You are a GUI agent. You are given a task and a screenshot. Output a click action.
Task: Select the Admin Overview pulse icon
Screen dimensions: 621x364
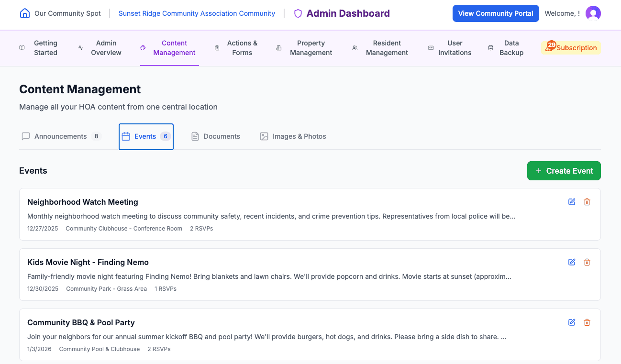[x=79, y=48]
